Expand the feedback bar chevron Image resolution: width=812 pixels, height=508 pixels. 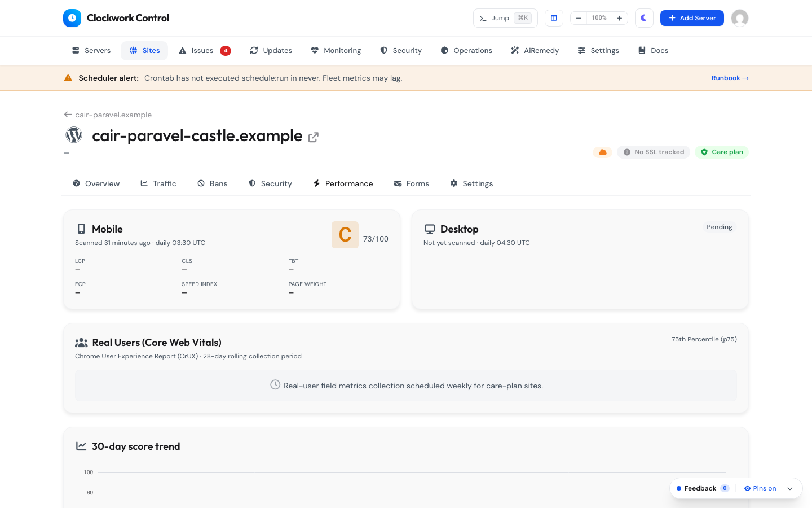pos(790,488)
